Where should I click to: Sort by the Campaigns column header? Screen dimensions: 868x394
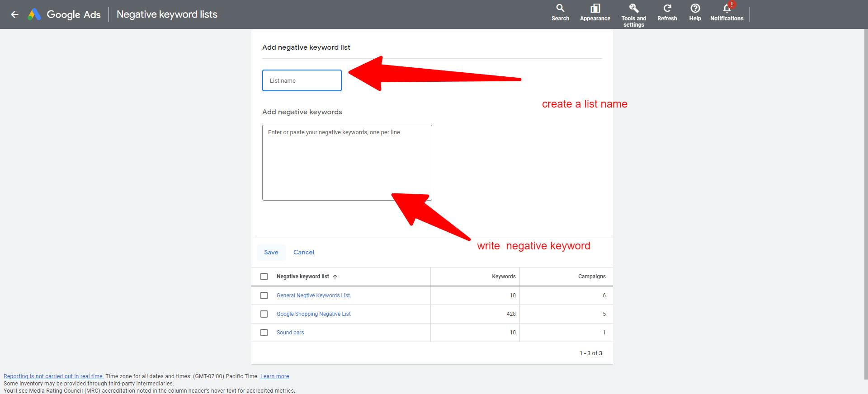(x=591, y=277)
